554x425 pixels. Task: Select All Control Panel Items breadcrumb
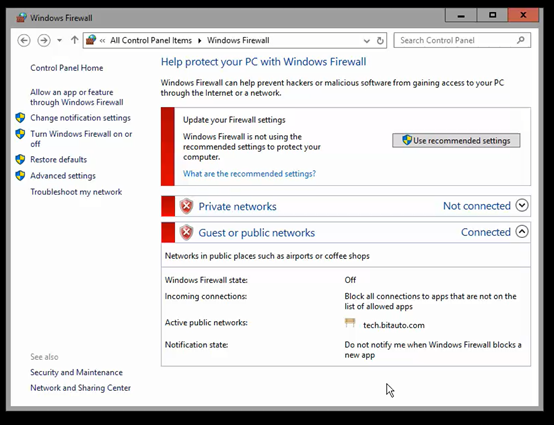click(151, 40)
